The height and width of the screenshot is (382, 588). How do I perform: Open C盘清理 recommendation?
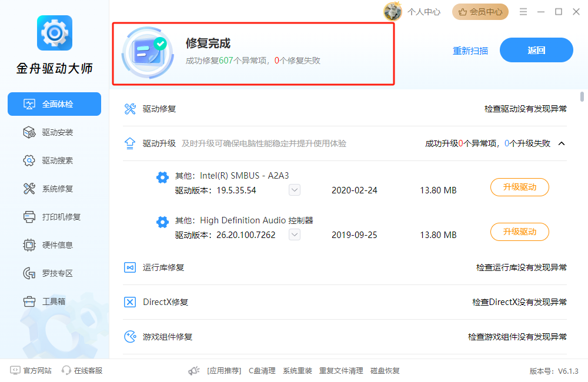point(262,371)
